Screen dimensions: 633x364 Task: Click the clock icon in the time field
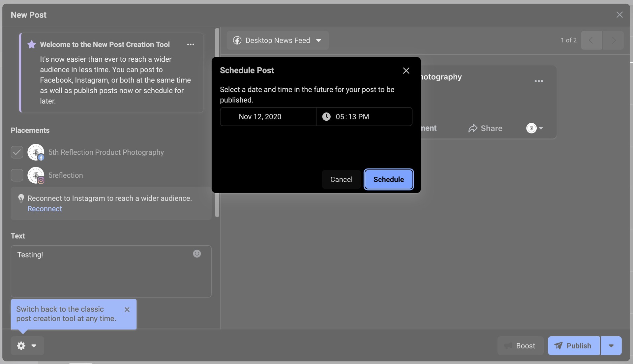pyautogui.click(x=326, y=117)
